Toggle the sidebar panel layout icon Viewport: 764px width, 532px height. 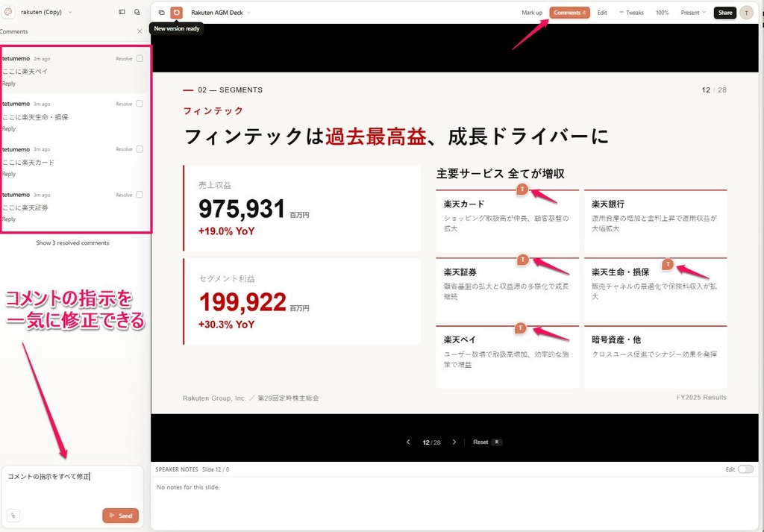point(122,12)
